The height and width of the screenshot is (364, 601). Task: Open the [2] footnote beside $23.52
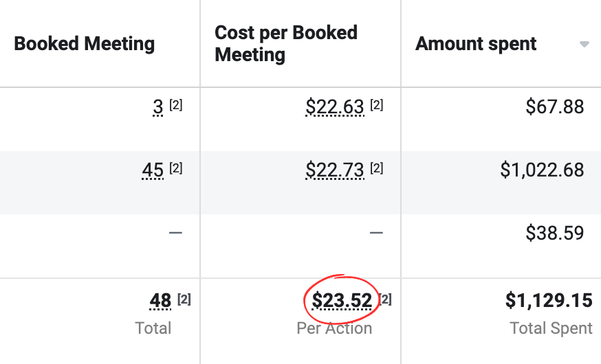[x=386, y=299]
